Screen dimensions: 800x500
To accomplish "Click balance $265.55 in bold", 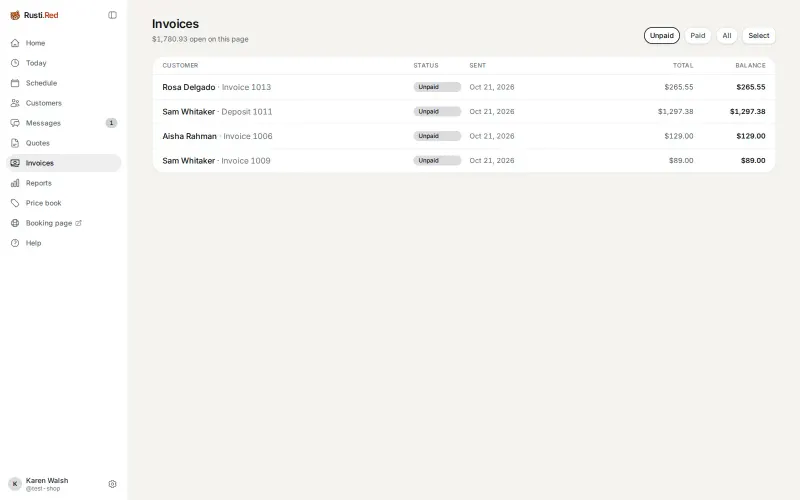I will pos(751,87).
